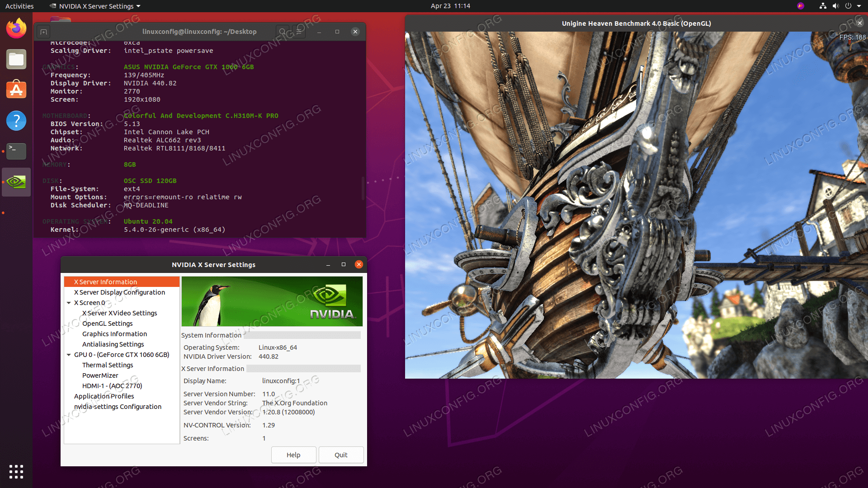Click new tab icon in terminal headerbar
Screen dimensions: 868x488
43,32
